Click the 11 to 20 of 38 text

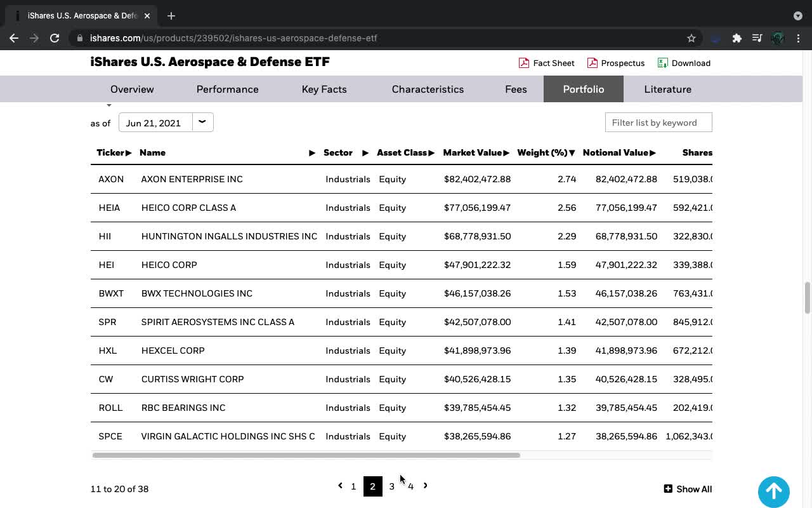pos(119,489)
